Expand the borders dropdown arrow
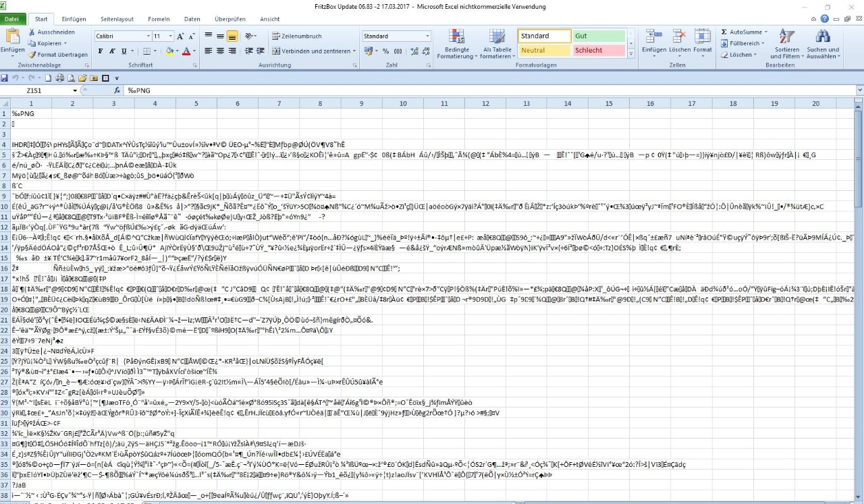Viewport: 864px width, 504px height. coord(155,51)
